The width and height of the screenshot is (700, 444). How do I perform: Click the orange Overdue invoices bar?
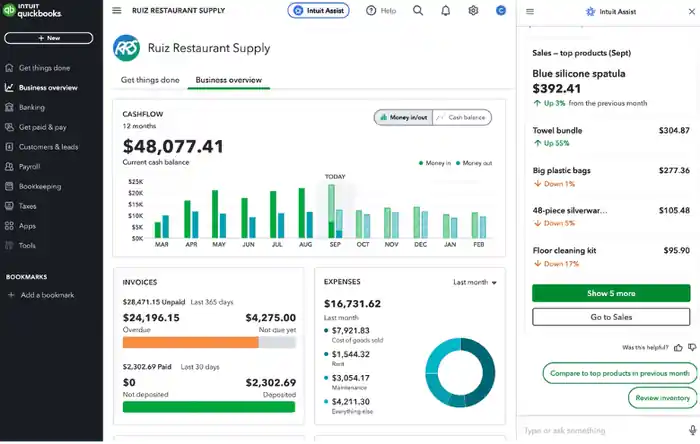pos(190,342)
